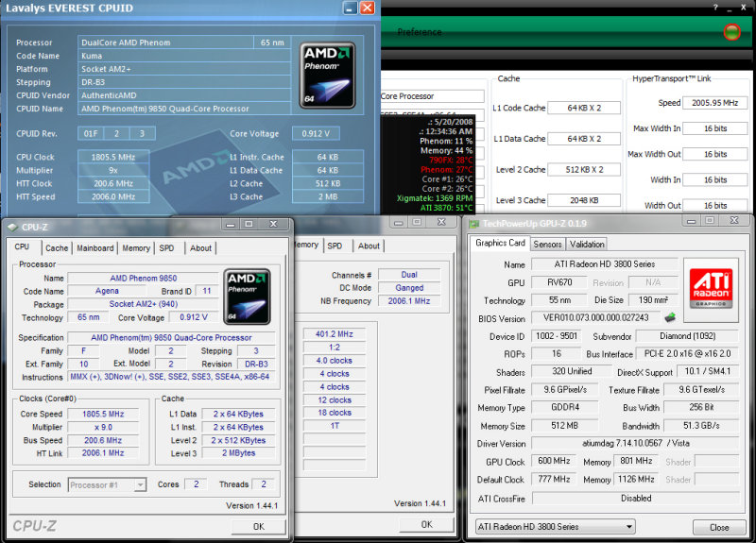The width and height of the screenshot is (756, 543).
Task: Click the Default Clock 777 MHz field
Action: [554, 480]
